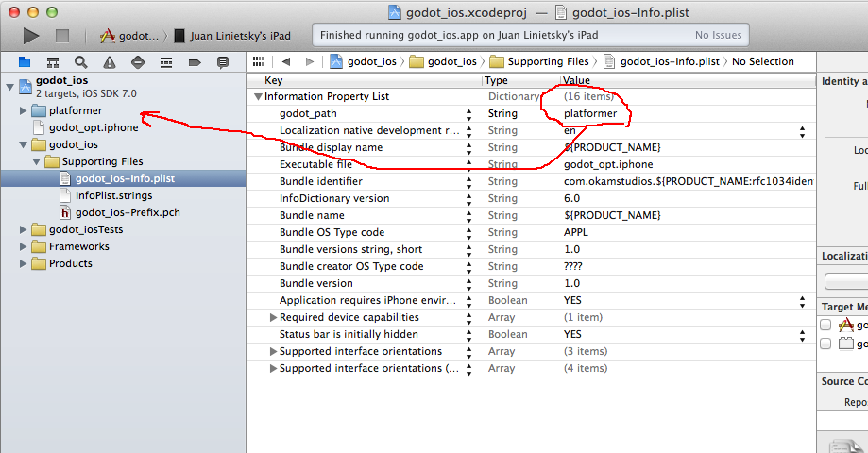The height and width of the screenshot is (453, 868).
Task: Open the Issue navigator warning icon
Action: pyautogui.click(x=110, y=62)
